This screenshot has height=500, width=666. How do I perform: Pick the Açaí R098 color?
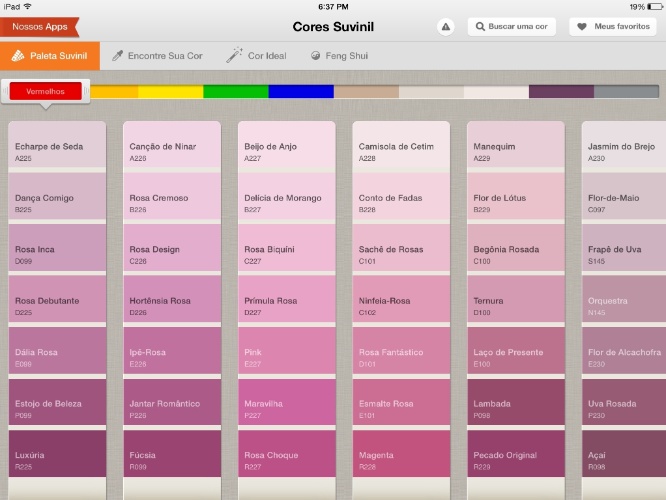point(624,453)
